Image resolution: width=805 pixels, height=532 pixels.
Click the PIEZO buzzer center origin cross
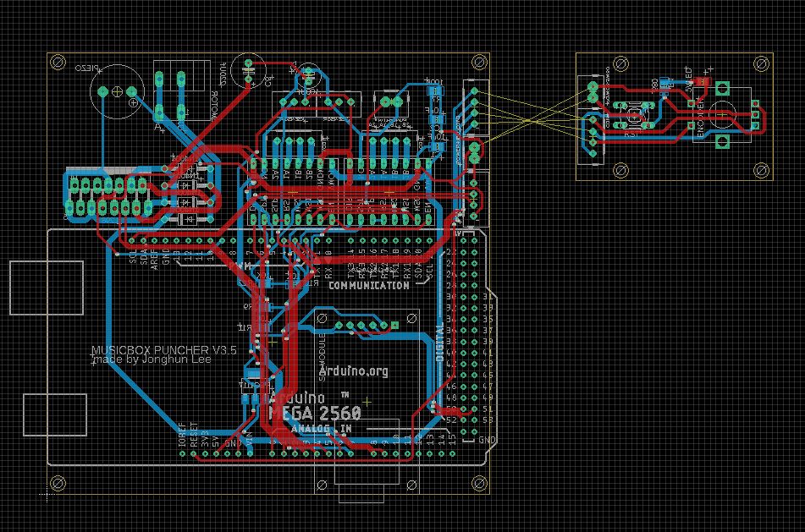tap(117, 91)
